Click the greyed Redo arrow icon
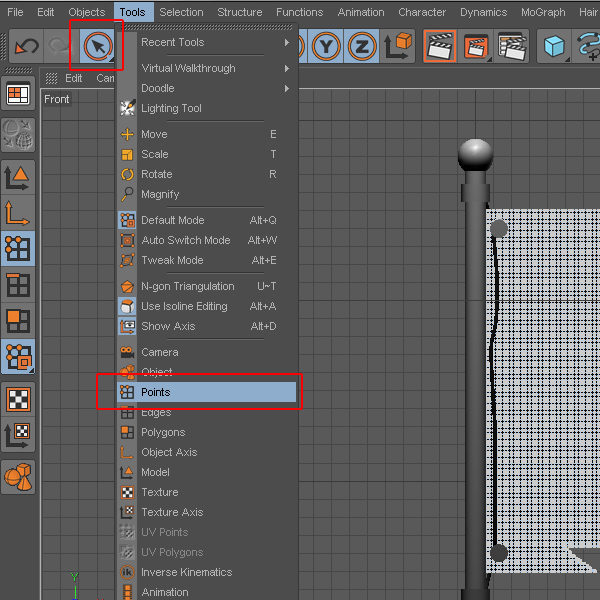Screen dimensions: 600x600 [60, 46]
